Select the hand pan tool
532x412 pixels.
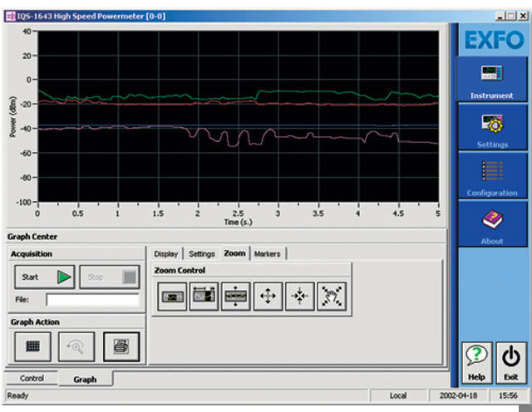[x=332, y=297]
